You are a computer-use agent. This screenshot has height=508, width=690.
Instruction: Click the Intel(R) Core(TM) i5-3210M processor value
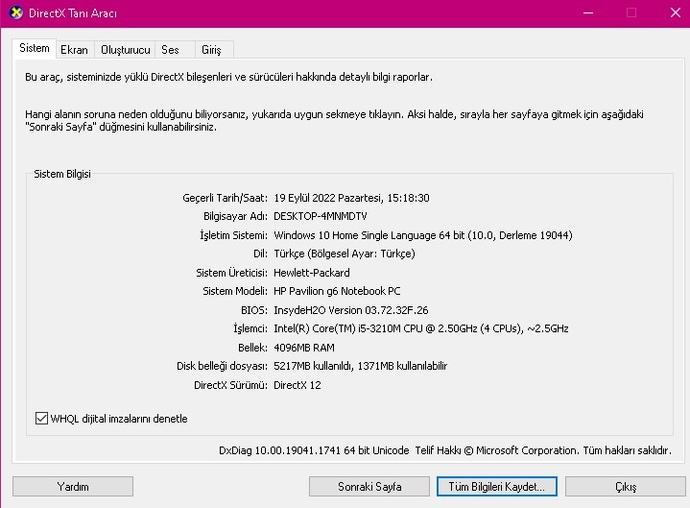421,329
